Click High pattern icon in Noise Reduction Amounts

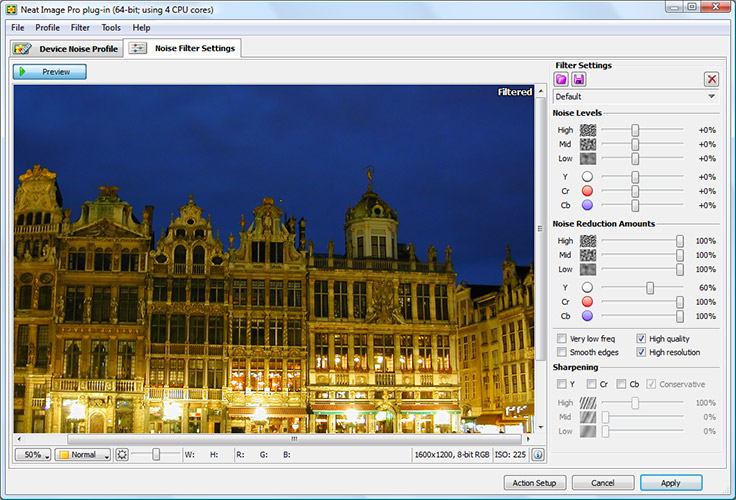tap(588, 241)
